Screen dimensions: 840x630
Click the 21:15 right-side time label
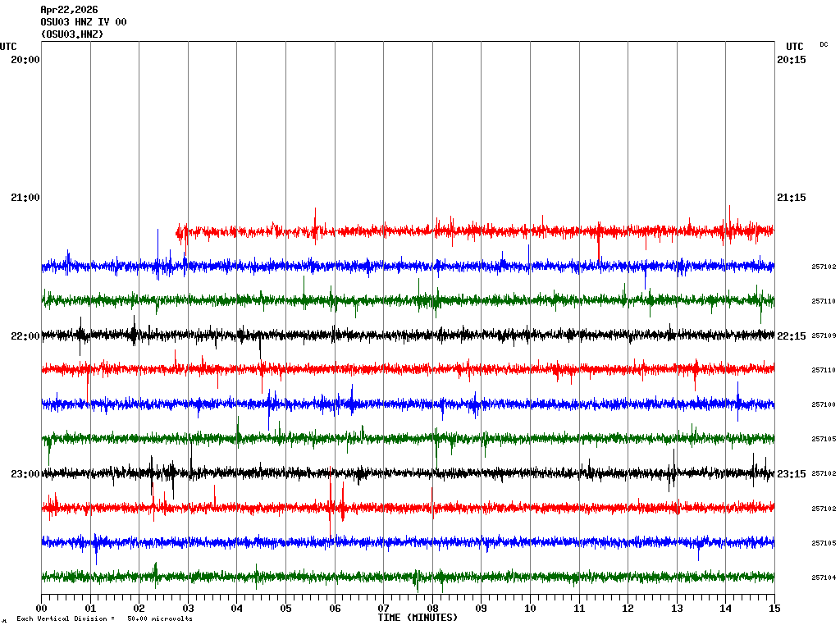pyautogui.click(x=791, y=198)
